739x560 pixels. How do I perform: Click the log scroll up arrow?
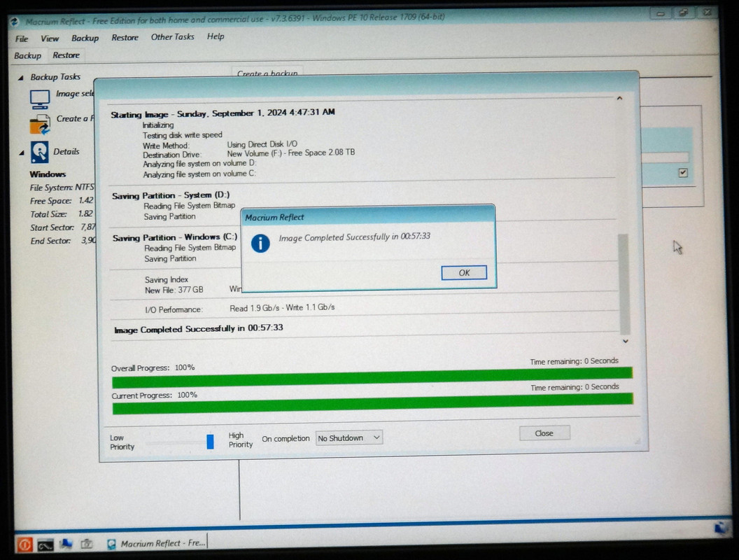point(619,98)
